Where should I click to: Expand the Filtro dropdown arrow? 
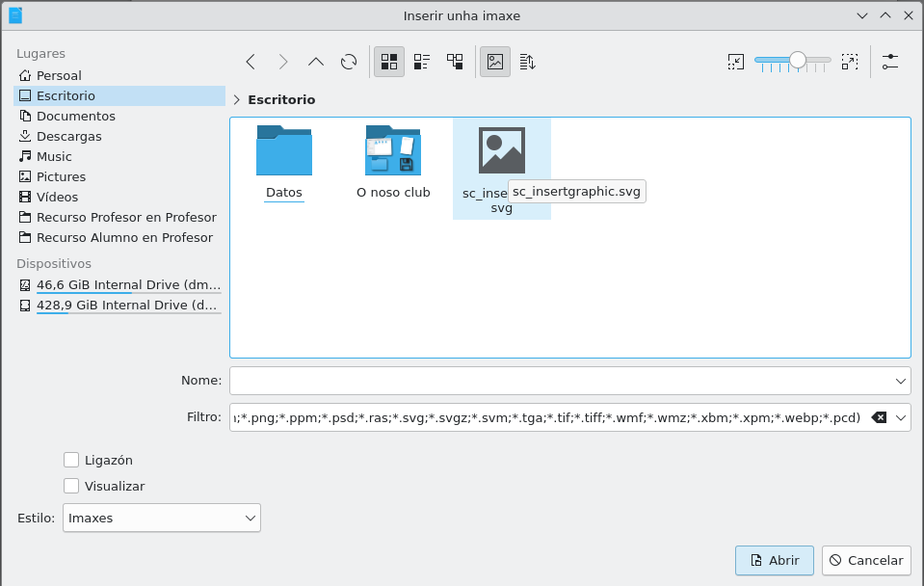click(x=901, y=417)
